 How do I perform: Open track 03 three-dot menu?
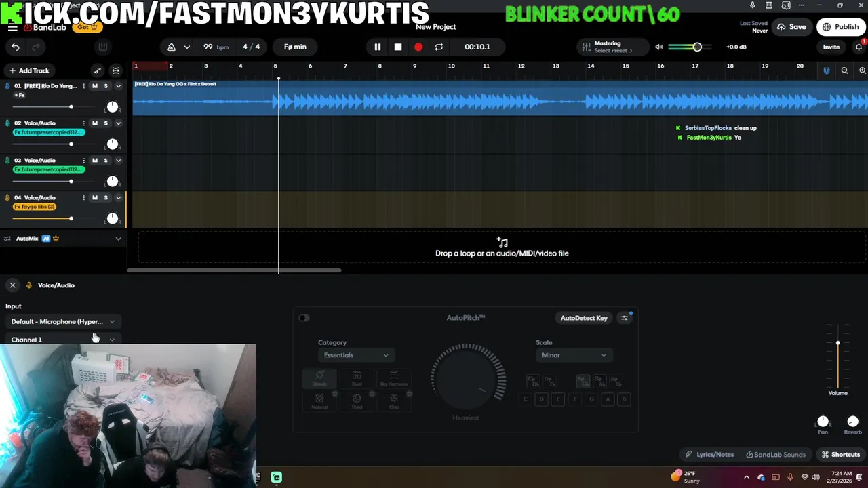[x=84, y=161]
